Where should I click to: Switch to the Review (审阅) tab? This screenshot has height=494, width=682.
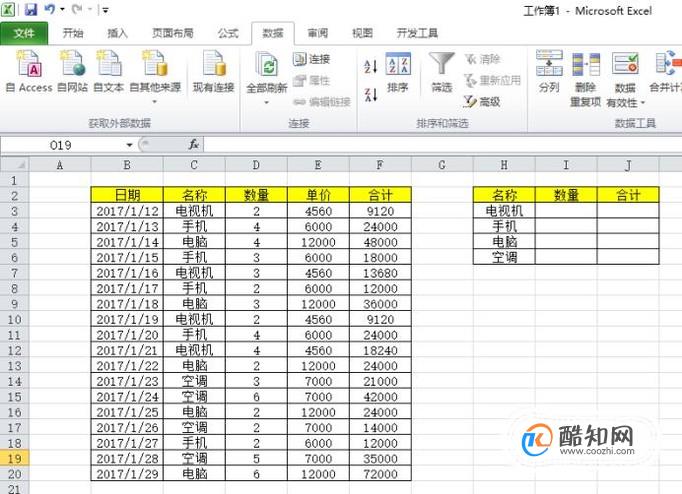pyautogui.click(x=317, y=33)
